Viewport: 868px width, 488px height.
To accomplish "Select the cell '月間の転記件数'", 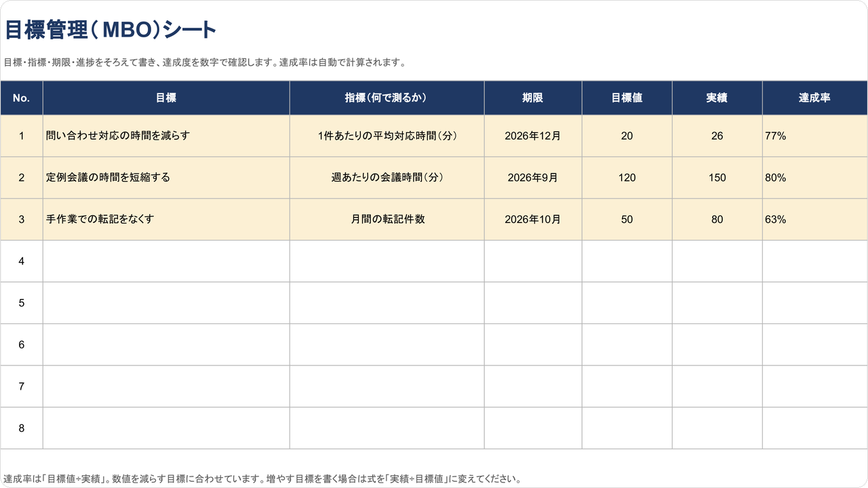I will pos(387,220).
